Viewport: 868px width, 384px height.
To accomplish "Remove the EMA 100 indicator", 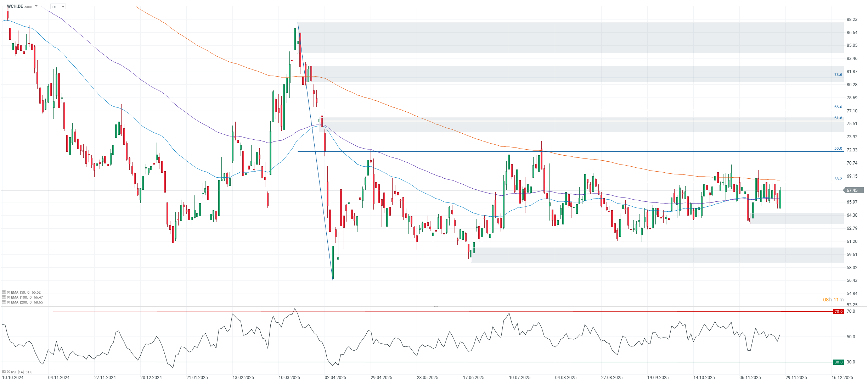I will click(8, 297).
